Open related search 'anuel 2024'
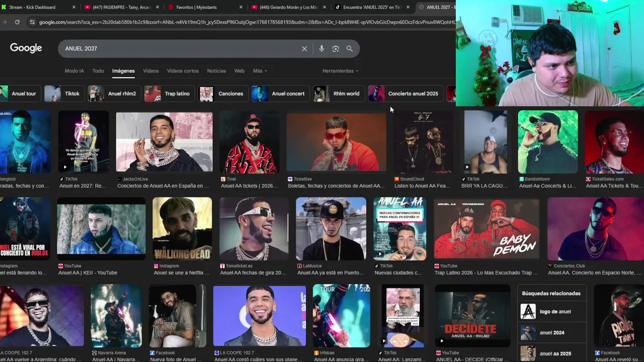 click(x=552, y=333)
